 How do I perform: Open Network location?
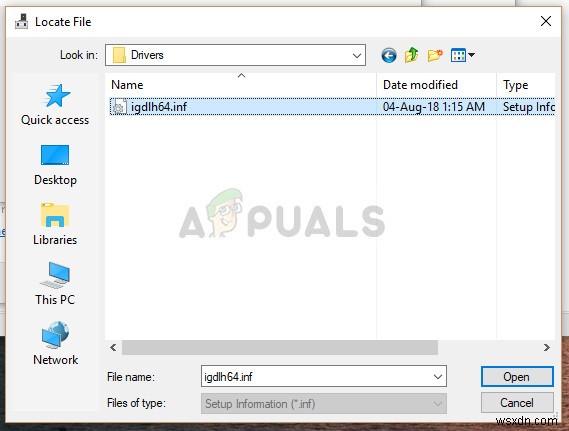pyautogui.click(x=55, y=344)
